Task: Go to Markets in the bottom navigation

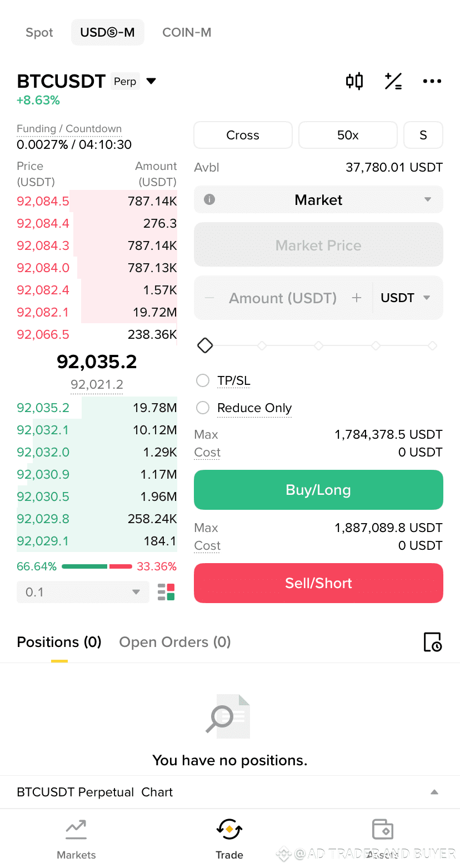Action: [76, 840]
